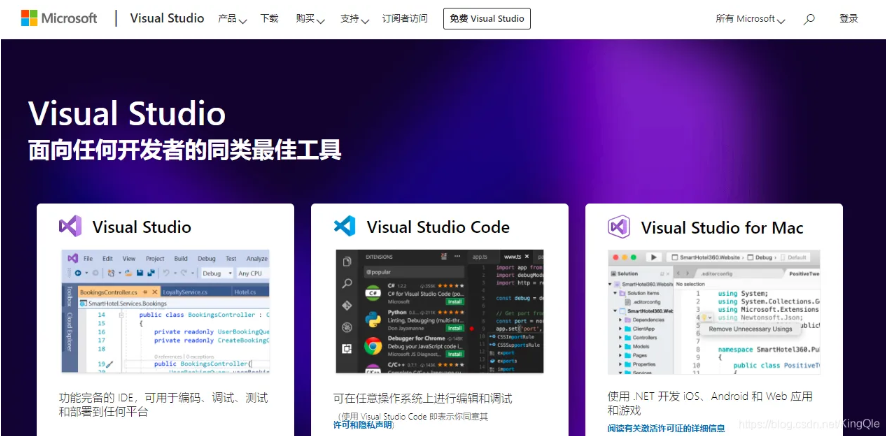Expand the 所有 Microsoft dropdown
This screenshot has height=436, width=886.
click(x=750, y=19)
